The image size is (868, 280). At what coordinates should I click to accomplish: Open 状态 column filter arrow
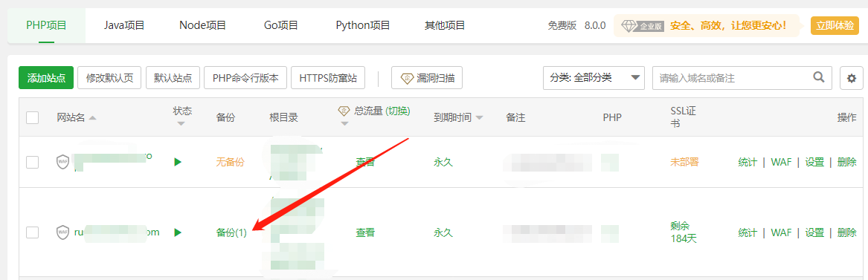point(181,124)
